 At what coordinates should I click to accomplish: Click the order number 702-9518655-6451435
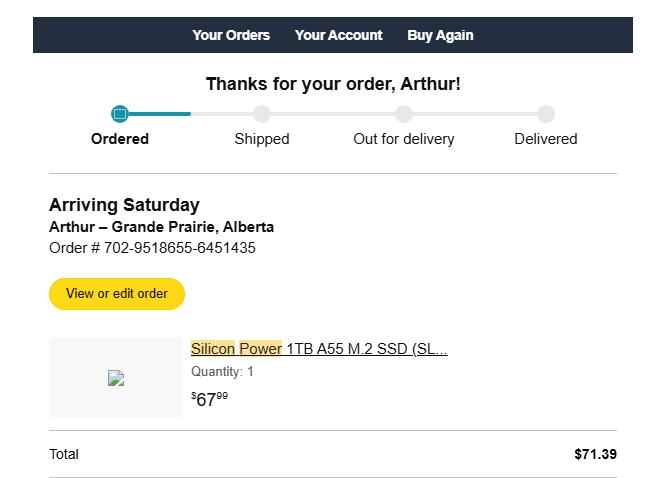179,248
